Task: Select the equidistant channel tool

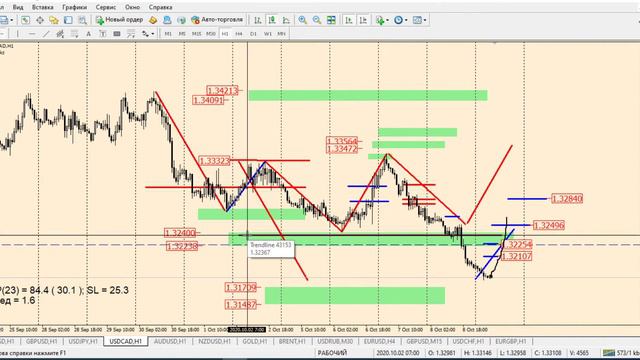Action: tap(60, 34)
